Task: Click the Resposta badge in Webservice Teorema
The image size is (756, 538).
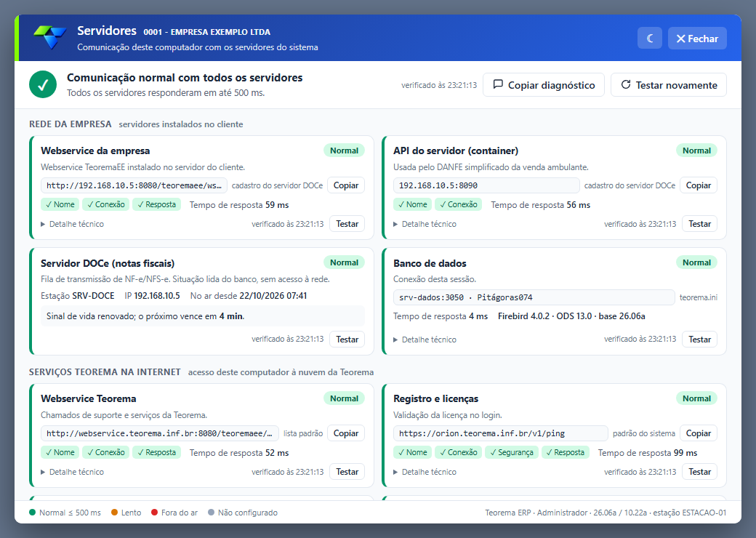Action: [157, 452]
